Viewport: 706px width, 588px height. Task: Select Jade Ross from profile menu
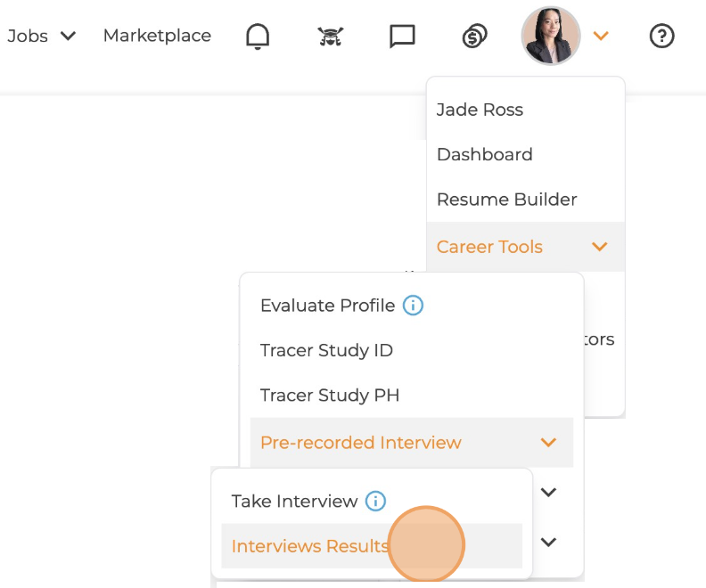click(480, 110)
